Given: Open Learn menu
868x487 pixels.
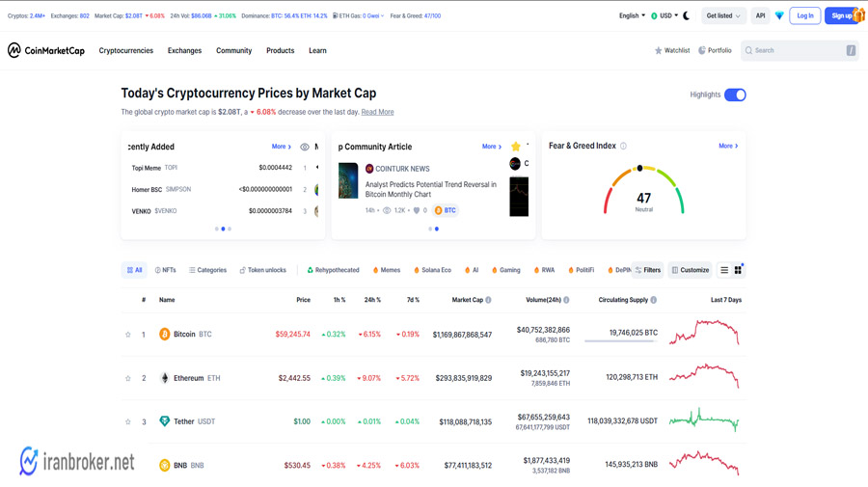Looking at the screenshot, I should click(317, 50).
